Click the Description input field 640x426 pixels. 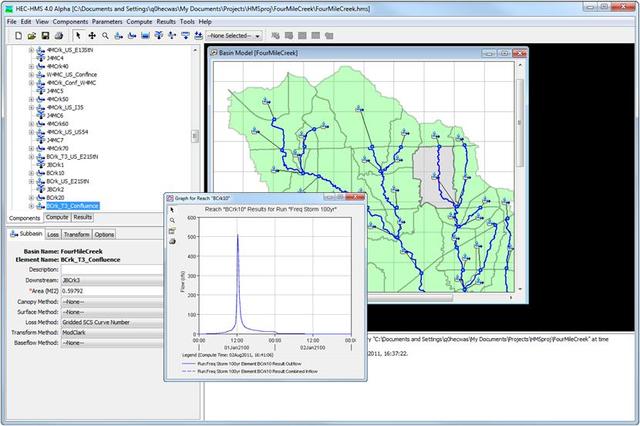pyautogui.click(x=111, y=270)
